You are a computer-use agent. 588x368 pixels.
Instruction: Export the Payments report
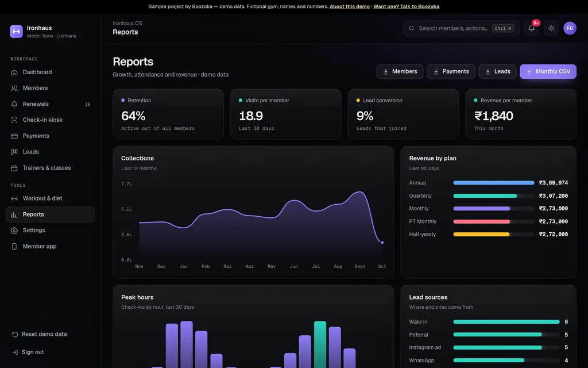tap(451, 71)
